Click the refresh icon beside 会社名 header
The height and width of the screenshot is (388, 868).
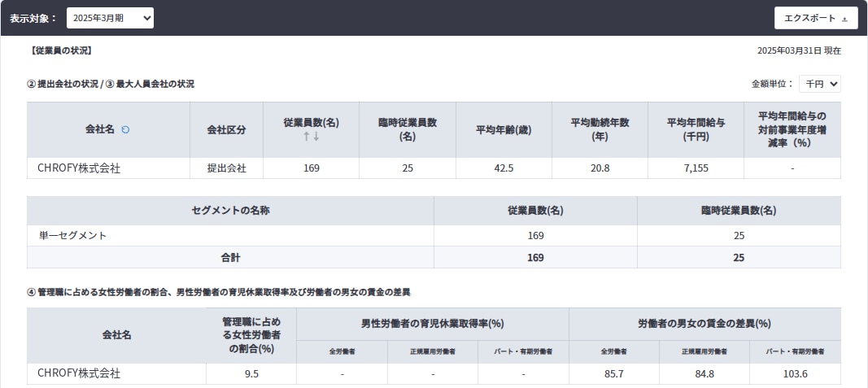(x=125, y=129)
